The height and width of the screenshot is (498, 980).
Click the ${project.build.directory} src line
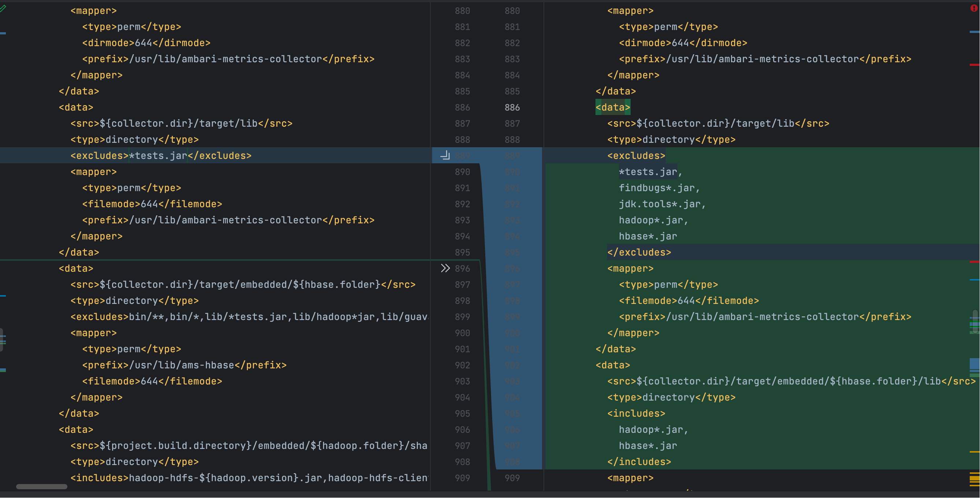249,446
